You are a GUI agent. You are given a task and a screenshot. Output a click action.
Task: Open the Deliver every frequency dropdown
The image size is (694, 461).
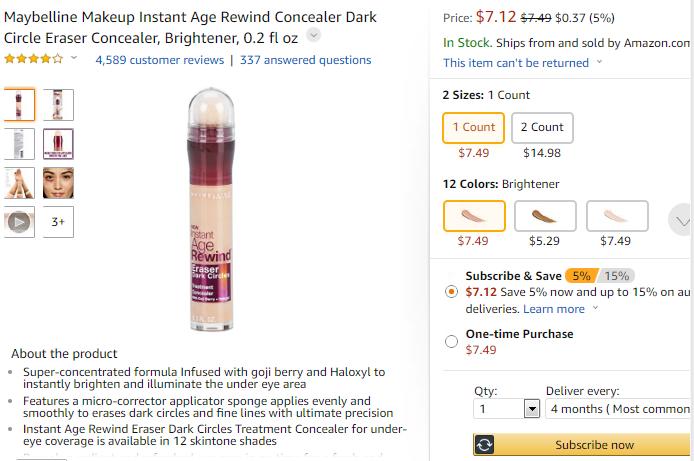(617, 409)
